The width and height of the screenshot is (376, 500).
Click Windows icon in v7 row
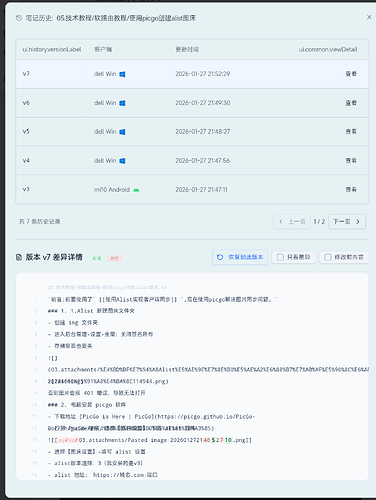pos(122,74)
